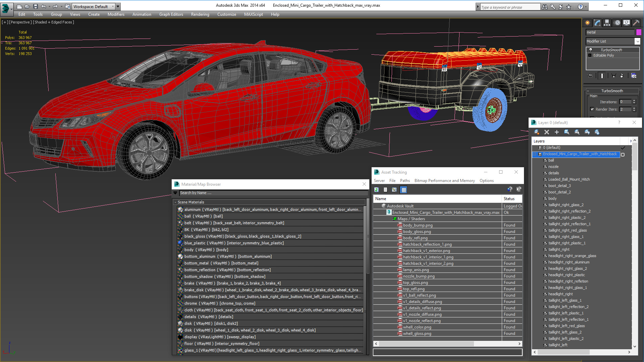This screenshot has width=644, height=362.
Task: Open a file from the quick access toolbar
Action: (x=27, y=6)
